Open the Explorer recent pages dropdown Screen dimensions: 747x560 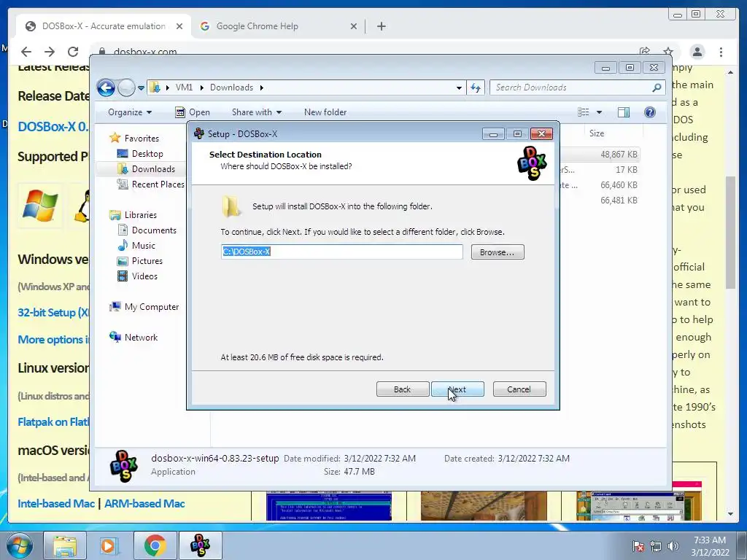pos(141,88)
